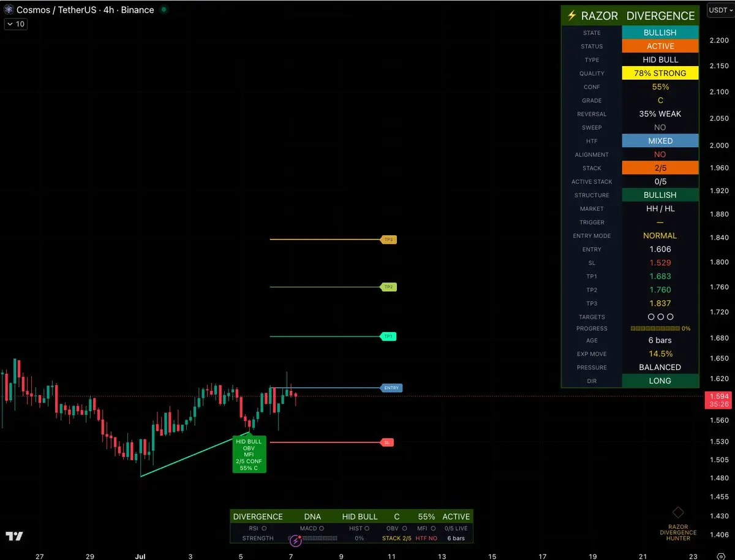Click the EXP MOVE 14.5% value
735x560 pixels.
[660, 354]
